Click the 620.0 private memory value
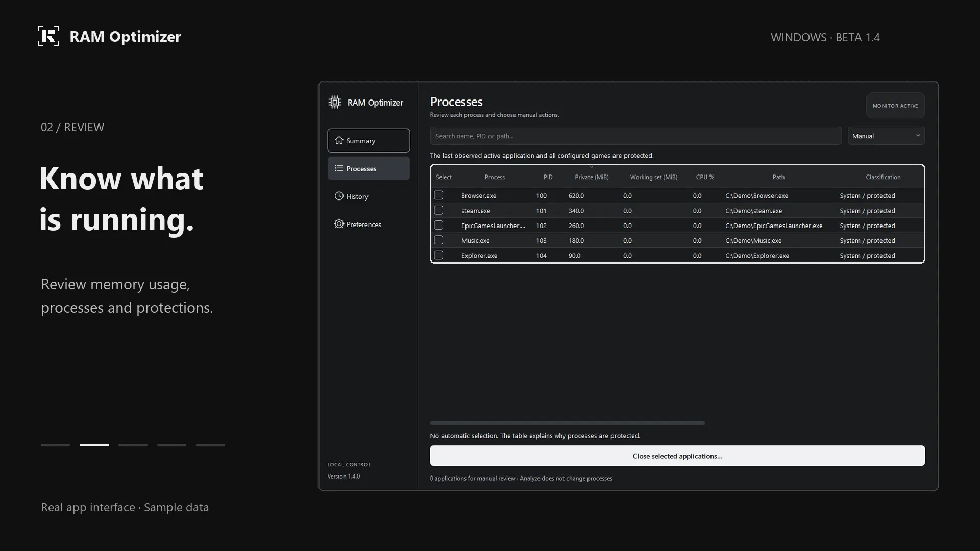This screenshot has width=980, height=551. [x=576, y=196]
